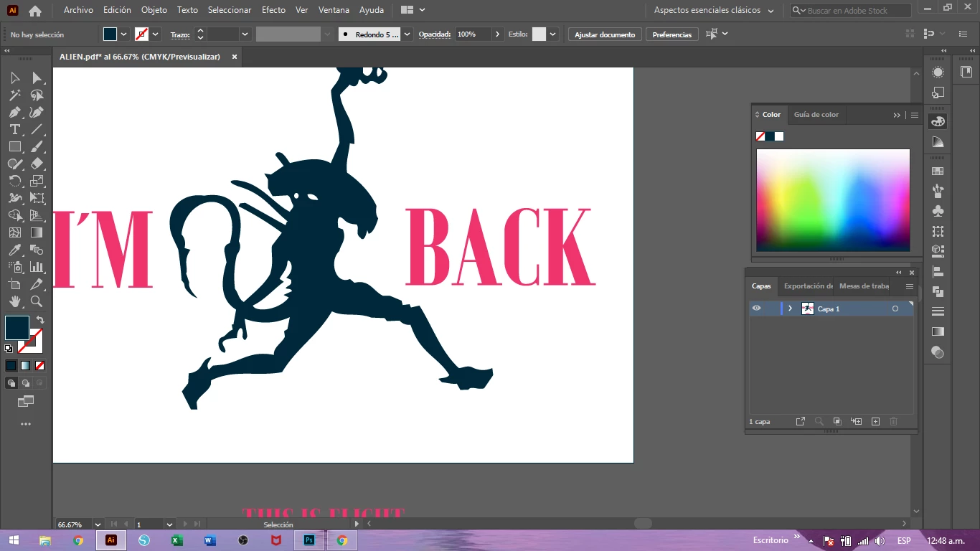
Task: Select the Hand tool
Action: click(15, 301)
